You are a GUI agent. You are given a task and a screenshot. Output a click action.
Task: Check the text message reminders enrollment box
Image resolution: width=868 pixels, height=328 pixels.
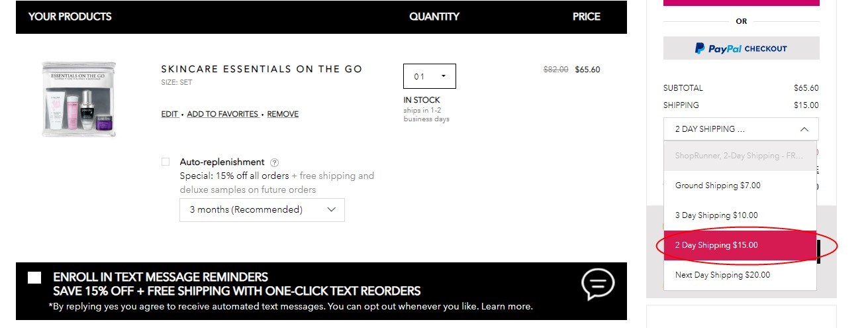[34, 278]
